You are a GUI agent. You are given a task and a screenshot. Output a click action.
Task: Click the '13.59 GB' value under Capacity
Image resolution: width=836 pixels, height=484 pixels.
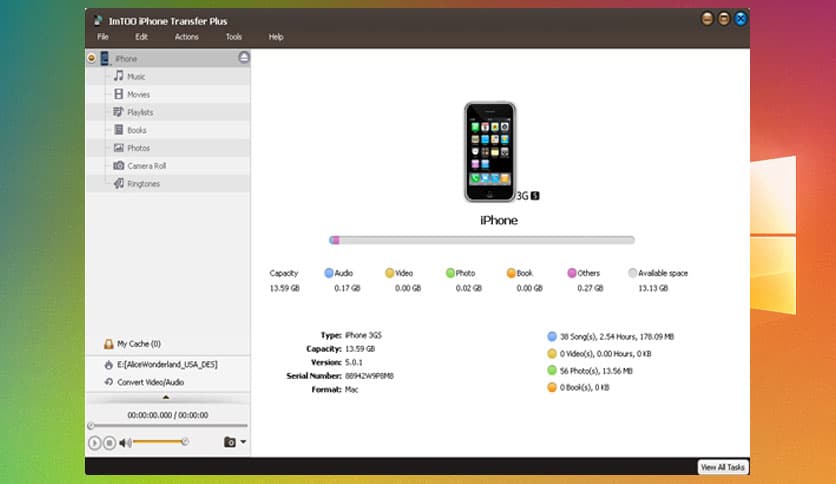285,288
